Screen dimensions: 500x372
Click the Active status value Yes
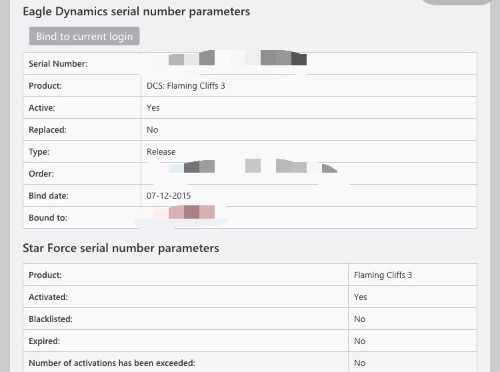click(153, 108)
